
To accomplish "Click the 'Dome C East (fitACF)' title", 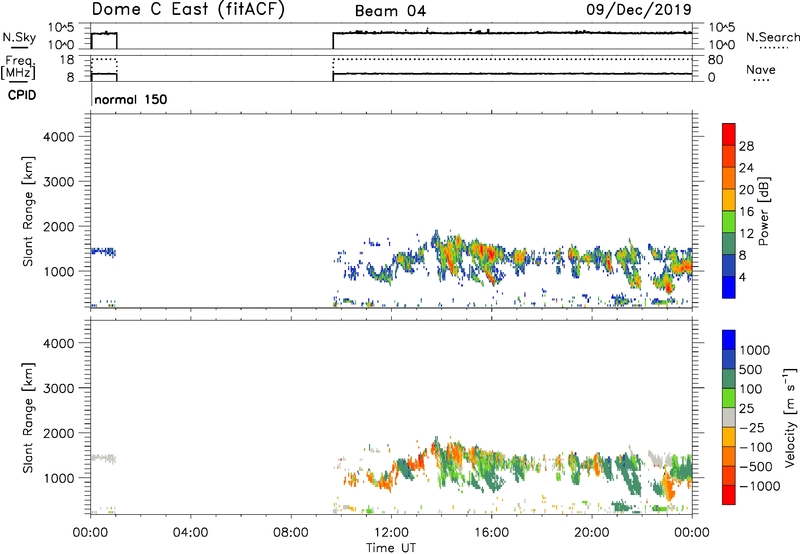I will (x=188, y=10).
